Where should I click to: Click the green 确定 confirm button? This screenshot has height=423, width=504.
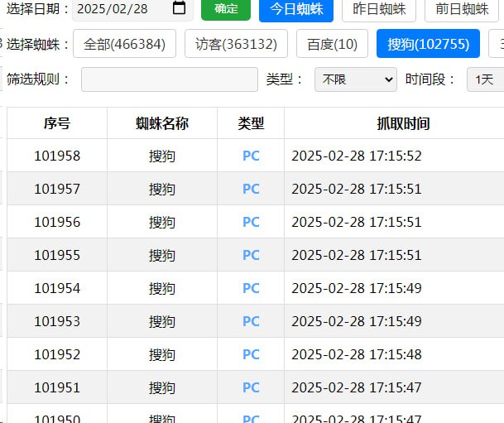coord(226,9)
